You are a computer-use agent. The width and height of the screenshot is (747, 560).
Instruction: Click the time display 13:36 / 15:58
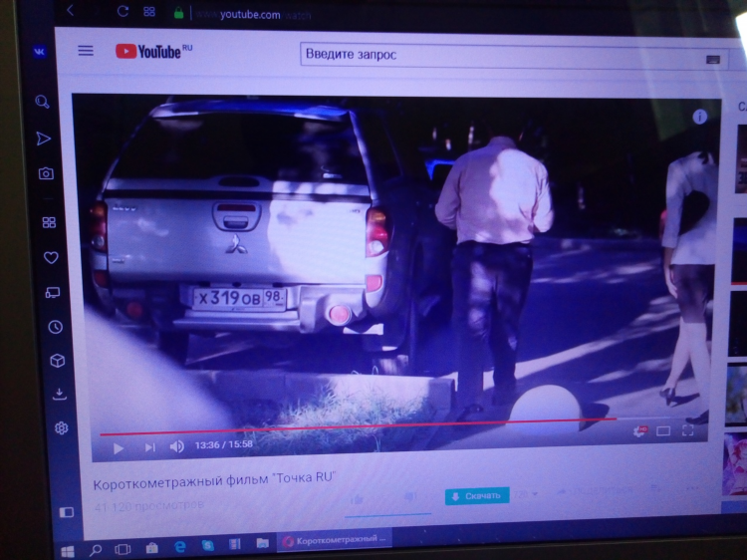coord(223,444)
